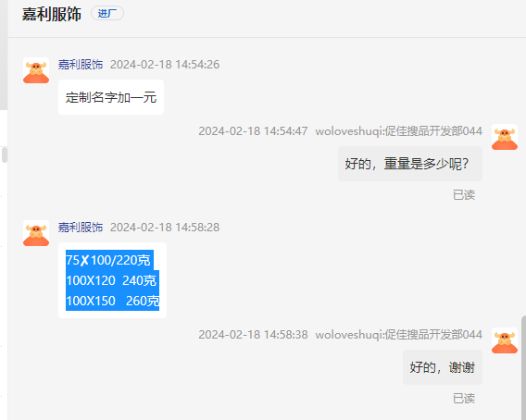
Task: Click woloveshuqi sender name at 14:58:38
Action: click(399, 335)
